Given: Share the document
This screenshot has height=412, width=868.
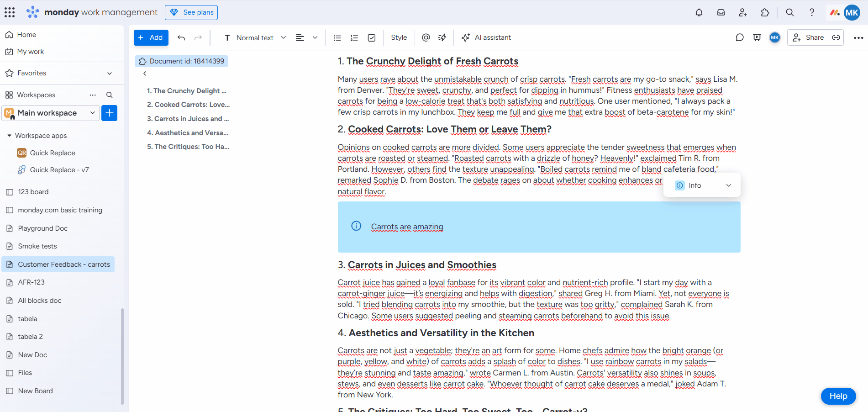Looking at the screenshot, I should click(808, 37).
